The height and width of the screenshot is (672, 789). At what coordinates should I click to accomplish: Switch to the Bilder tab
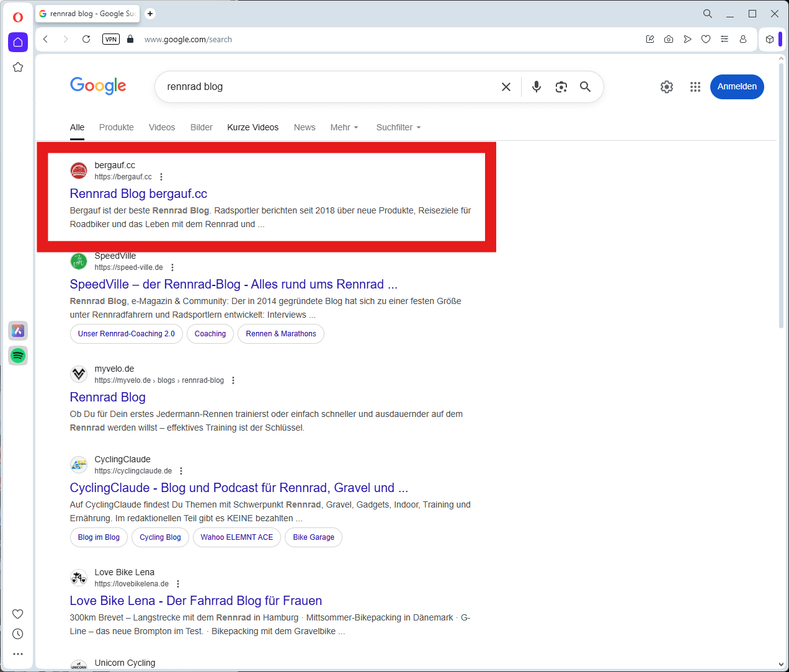(201, 127)
